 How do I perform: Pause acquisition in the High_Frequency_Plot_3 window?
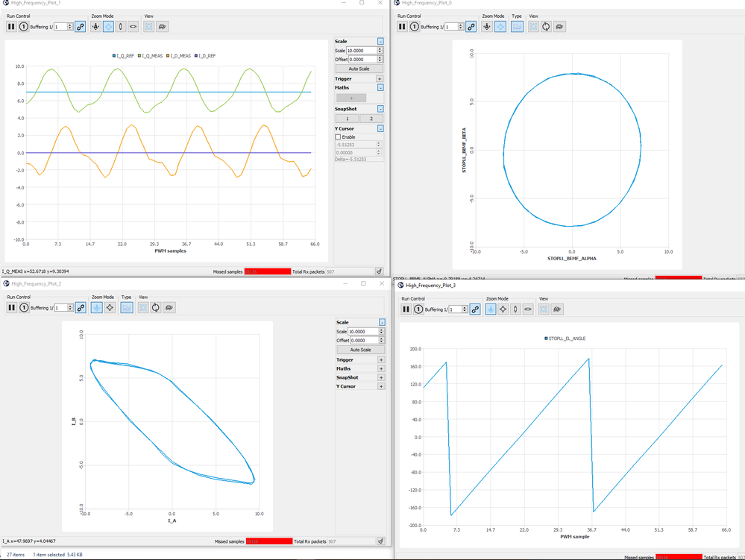[x=406, y=309]
